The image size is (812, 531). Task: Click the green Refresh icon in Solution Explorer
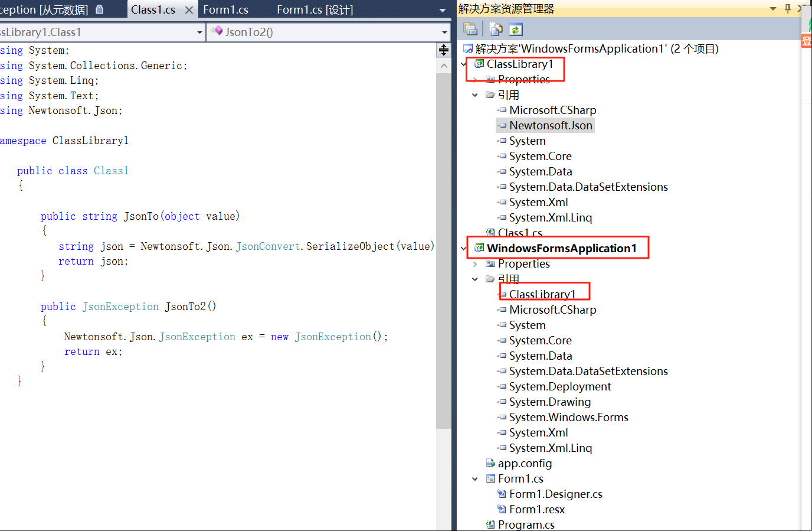[516, 30]
